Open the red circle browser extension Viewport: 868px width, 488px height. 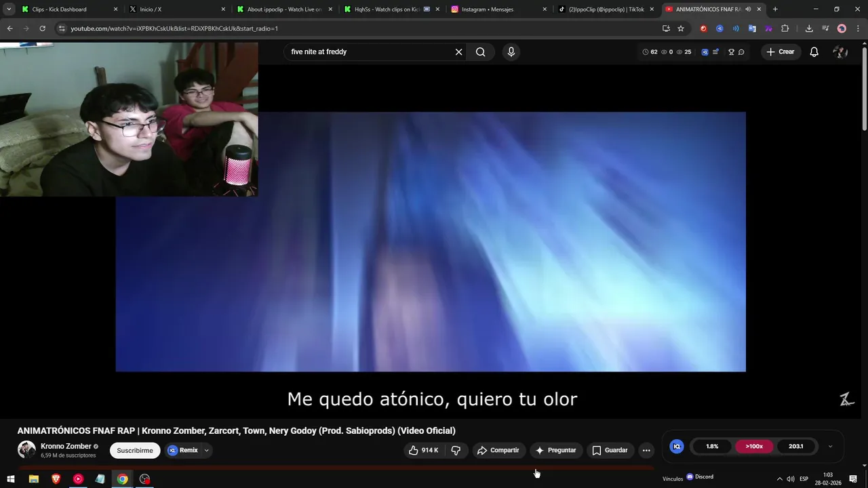[703, 28]
